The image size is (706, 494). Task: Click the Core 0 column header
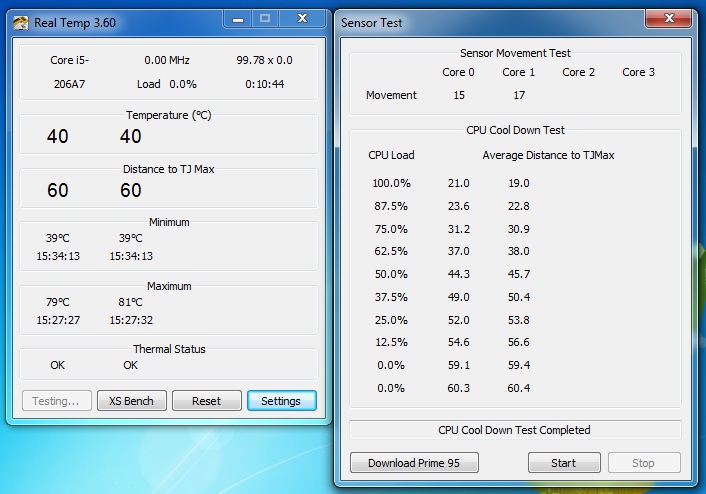(x=458, y=72)
